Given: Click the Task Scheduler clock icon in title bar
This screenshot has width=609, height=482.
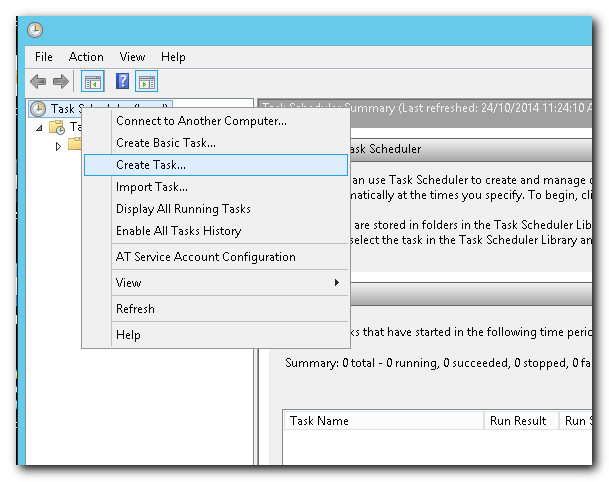Looking at the screenshot, I should tap(35, 30).
